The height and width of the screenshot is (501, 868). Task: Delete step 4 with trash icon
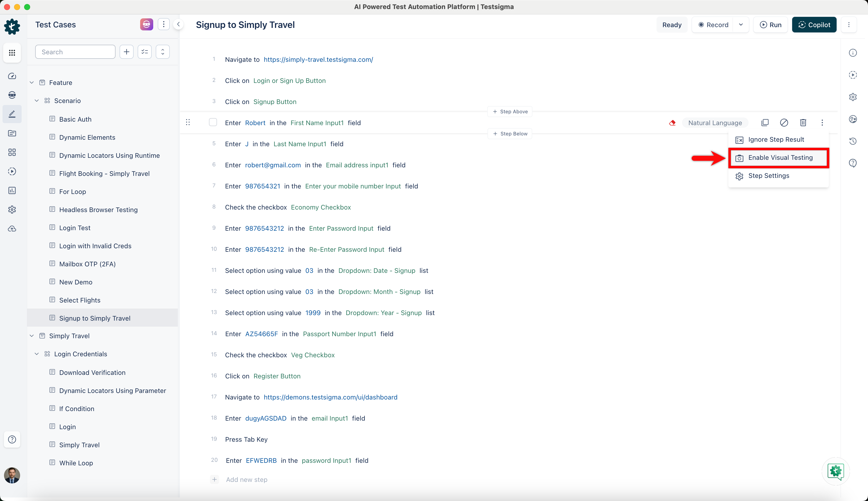click(803, 123)
